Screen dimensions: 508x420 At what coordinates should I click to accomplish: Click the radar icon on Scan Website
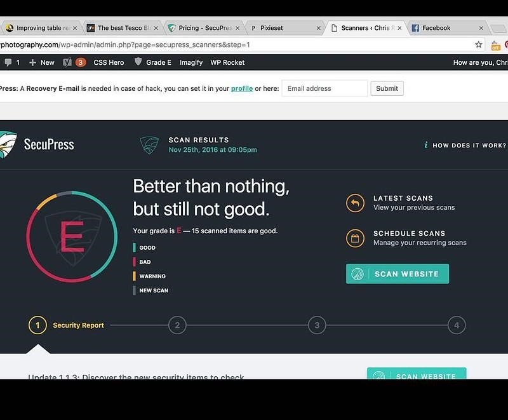358,274
